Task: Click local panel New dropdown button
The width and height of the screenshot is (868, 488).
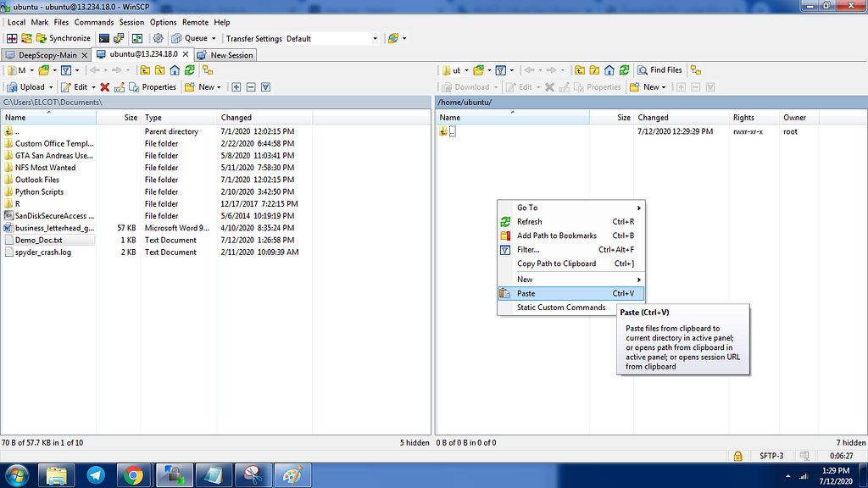Action: (203, 87)
